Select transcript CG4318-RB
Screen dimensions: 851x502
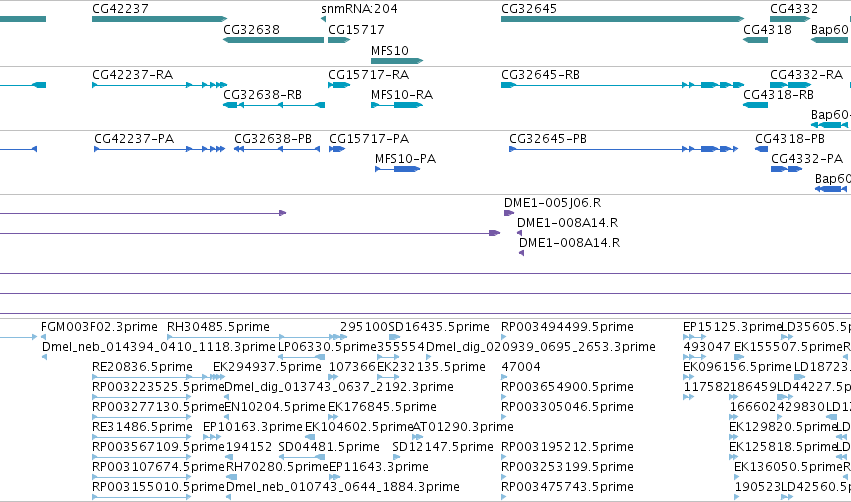coord(778,94)
